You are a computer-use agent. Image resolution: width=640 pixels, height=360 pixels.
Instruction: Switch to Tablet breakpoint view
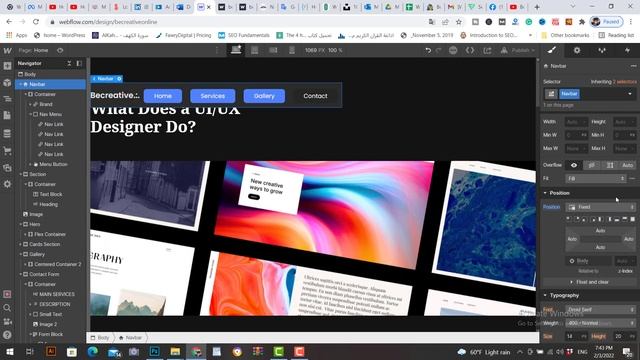click(x=255, y=50)
